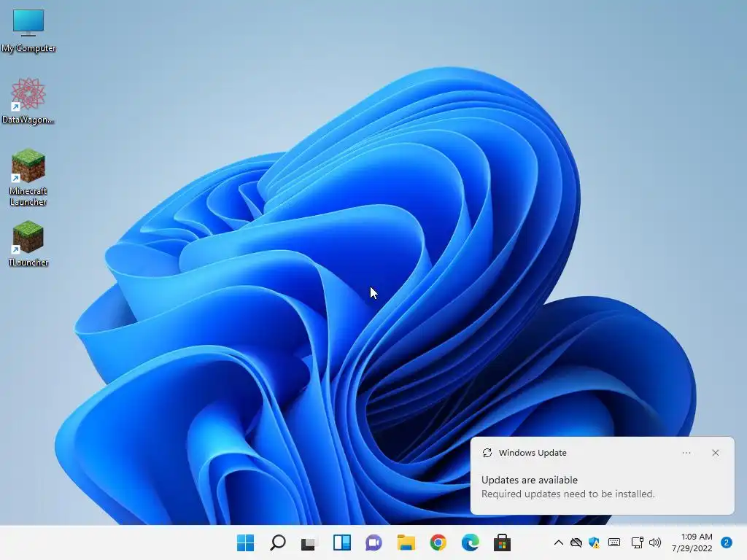The height and width of the screenshot is (560, 747).
Task: Open Windows Security tray icon
Action: (x=594, y=542)
